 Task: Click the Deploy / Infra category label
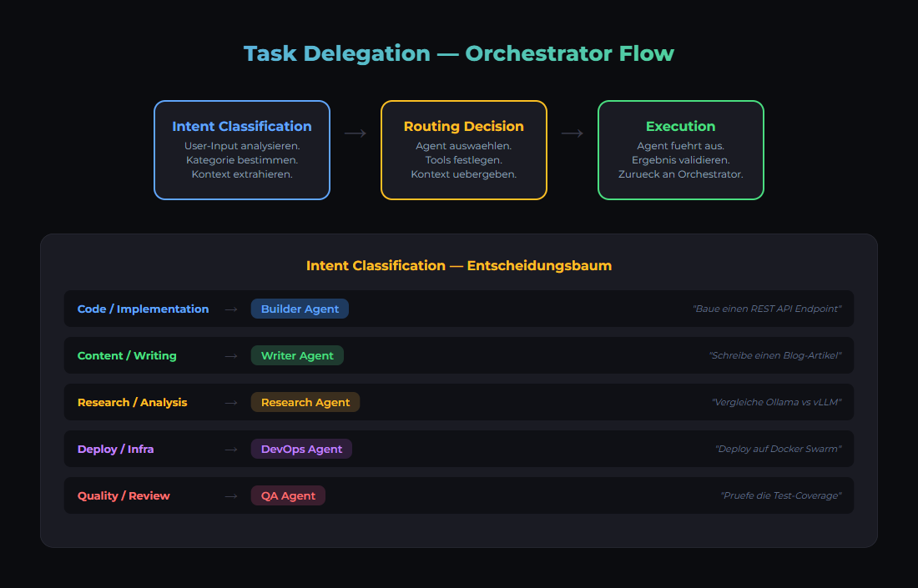[115, 449]
